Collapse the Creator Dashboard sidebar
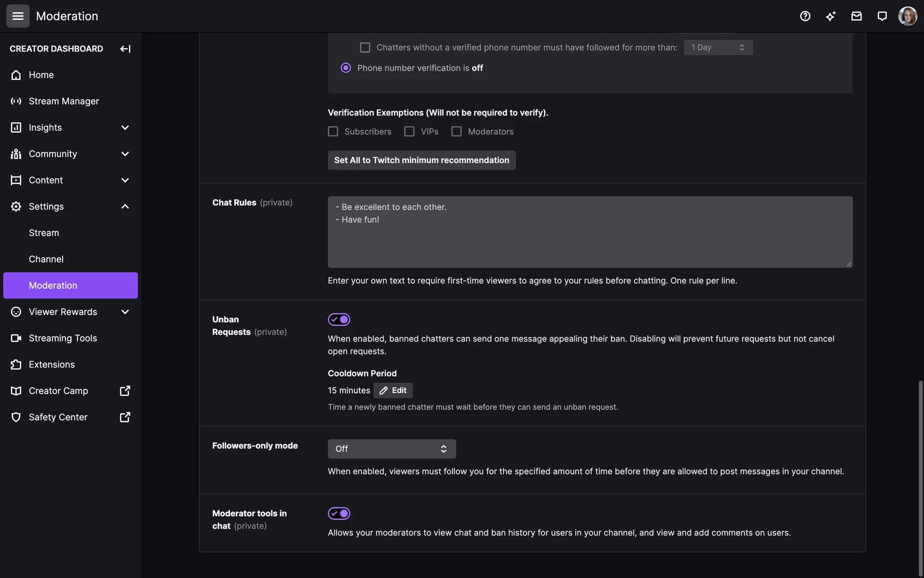The height and width of the screenshot is (578, 924). (x=125, y=49)
